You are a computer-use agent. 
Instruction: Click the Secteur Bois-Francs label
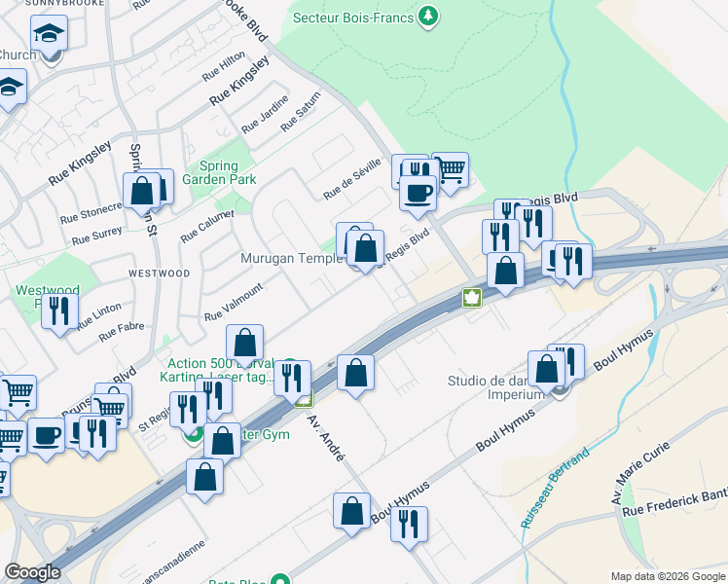click(x=353, y=18)
